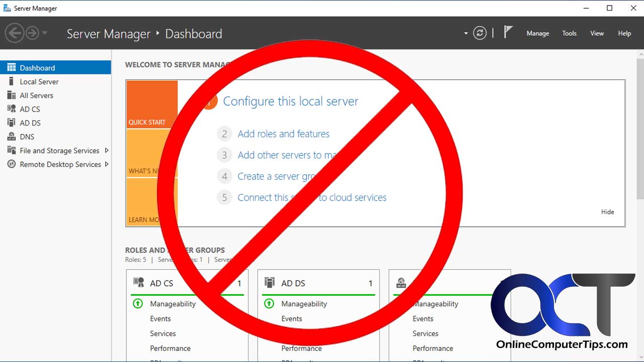The image size is (644, 362).
Task: Open Events in the AD DS tile
Action: pyautogui.click(x=291, y=318)
